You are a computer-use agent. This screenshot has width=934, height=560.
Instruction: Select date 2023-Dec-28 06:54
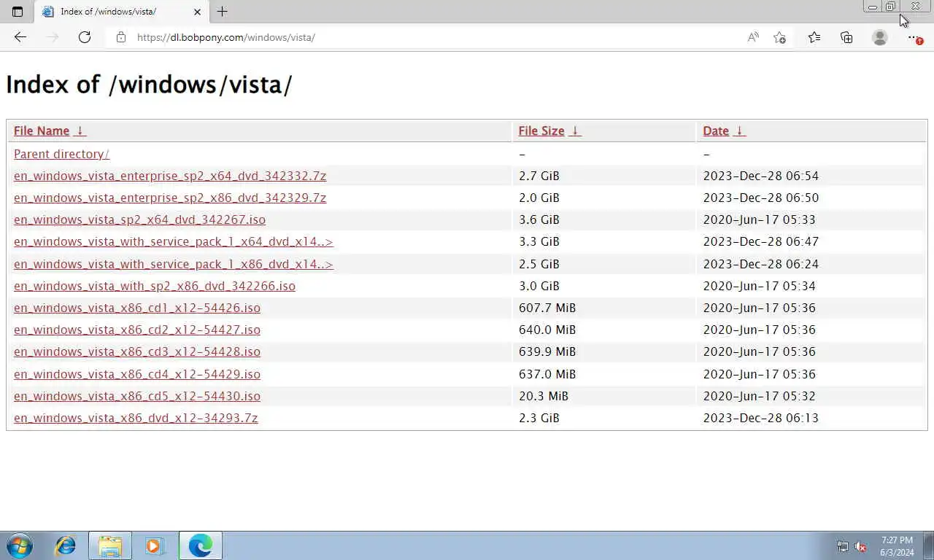point(761,176)
